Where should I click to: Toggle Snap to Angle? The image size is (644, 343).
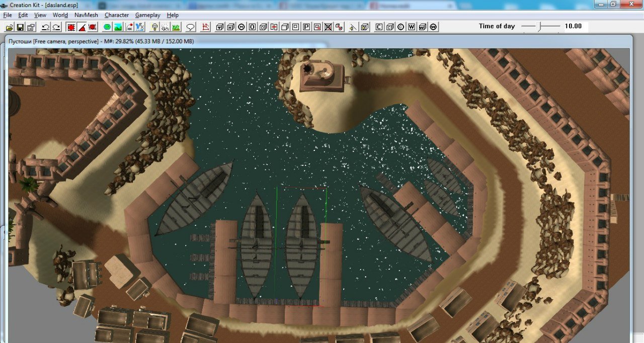(82, 27)
